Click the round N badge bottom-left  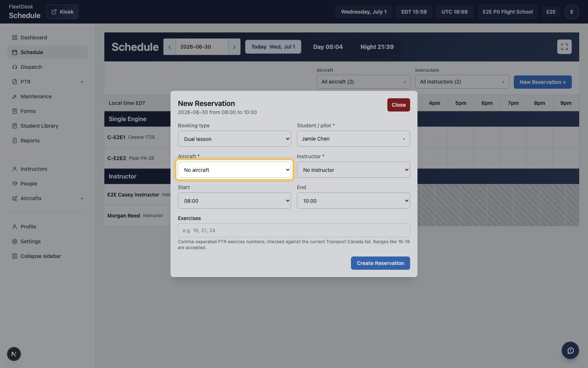click(14, 354)
